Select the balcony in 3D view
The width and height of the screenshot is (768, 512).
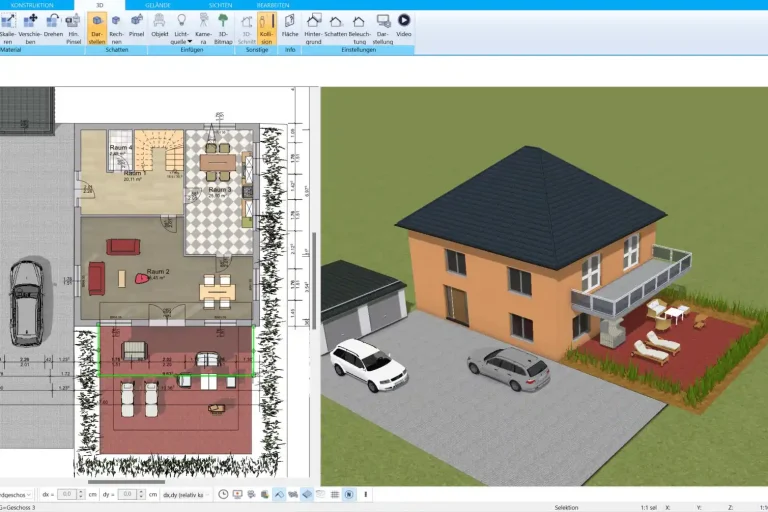[632, 282]
